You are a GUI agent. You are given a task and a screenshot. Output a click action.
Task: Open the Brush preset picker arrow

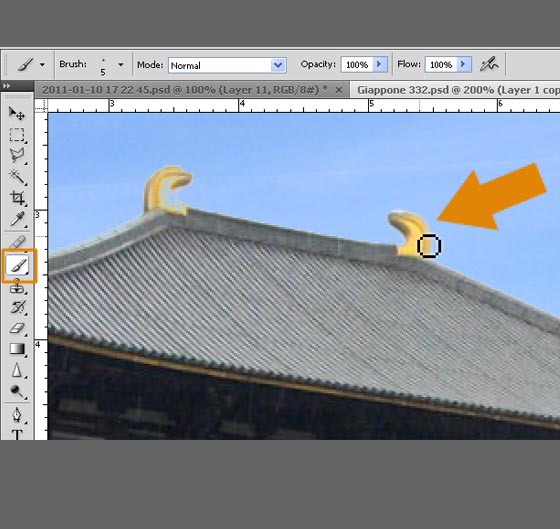pos(121,65)
